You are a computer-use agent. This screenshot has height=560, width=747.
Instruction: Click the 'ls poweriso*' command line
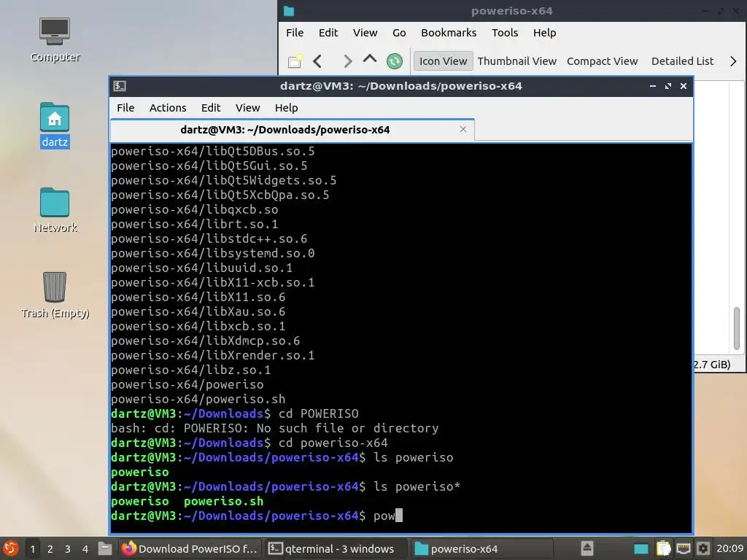(x=285, y=486)
